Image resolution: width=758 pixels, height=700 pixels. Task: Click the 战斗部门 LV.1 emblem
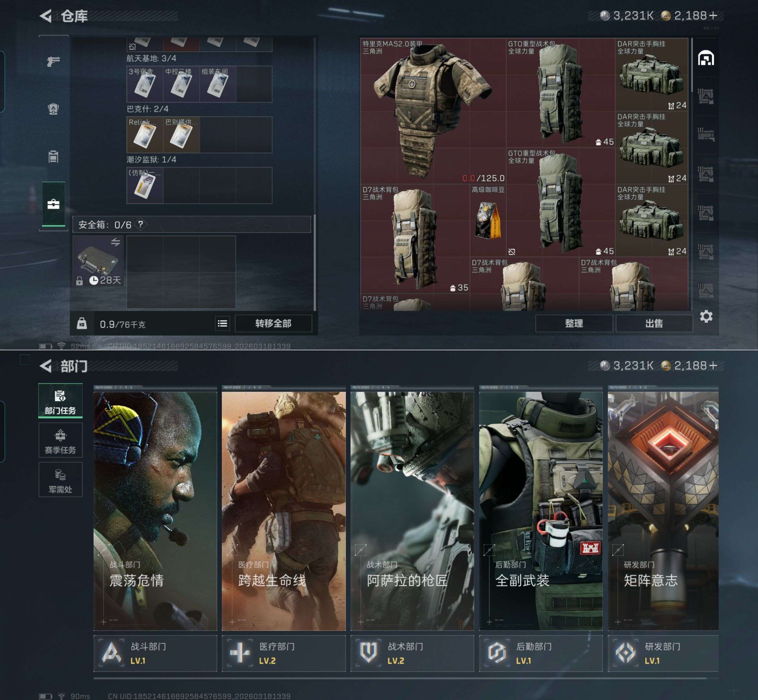coord(112,653)
